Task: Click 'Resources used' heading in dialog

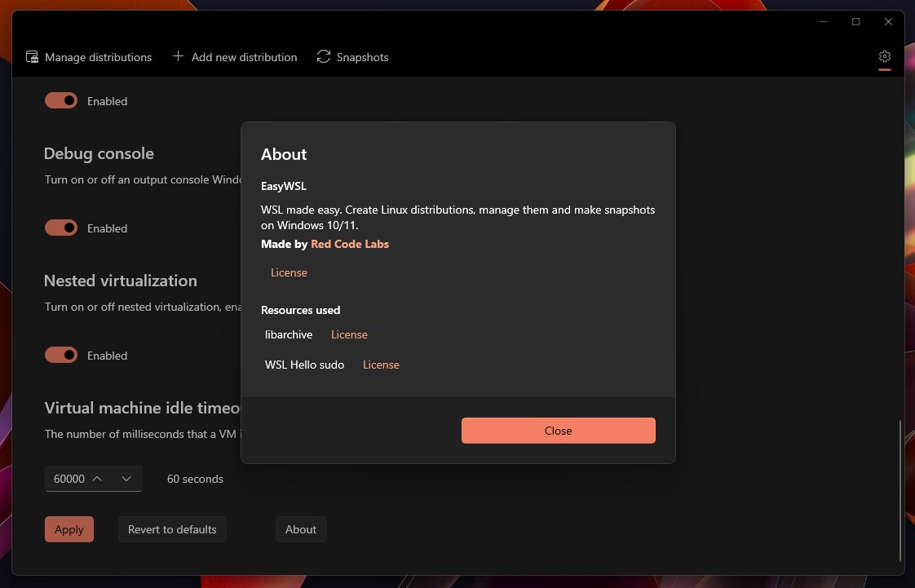Action: pos(301,310)
